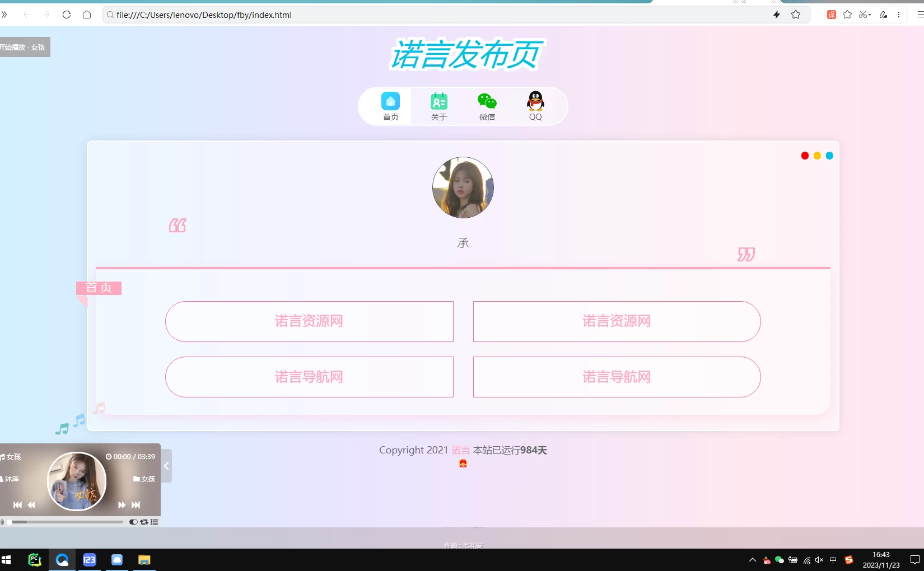This screenshot has width=924, height=571.
Task: Expand the scissors tool dropdown arrow
Action: coord(870,15)
